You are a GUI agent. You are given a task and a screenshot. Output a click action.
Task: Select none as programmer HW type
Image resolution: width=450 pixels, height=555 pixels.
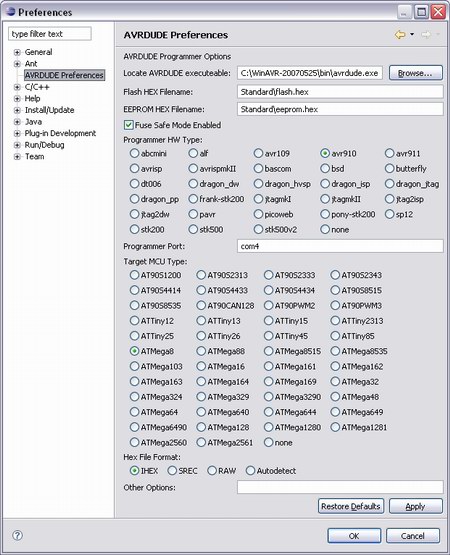pos(325,229)
